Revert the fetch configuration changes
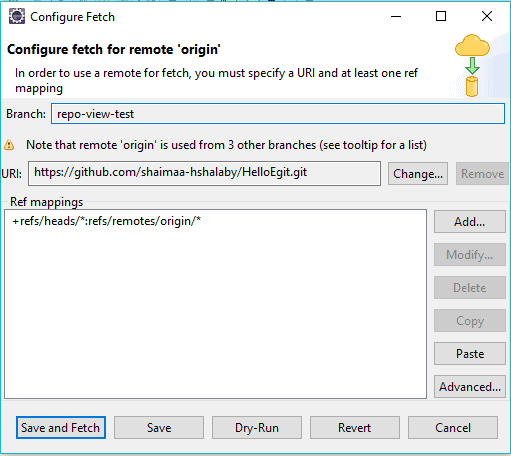The height and width of the screenshot is (456, 511). [x=355, y=427]
